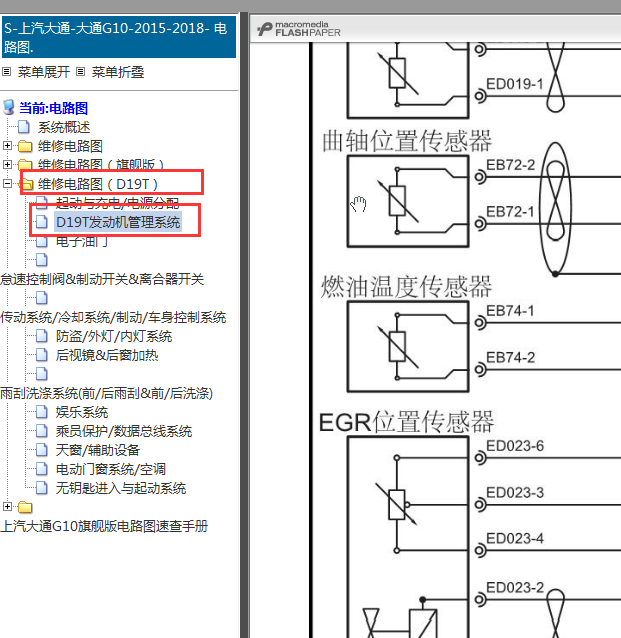Open the 电动门窗系统/空调 page
The height and width of the screenshot is (638, 621).
click(111, 470)
